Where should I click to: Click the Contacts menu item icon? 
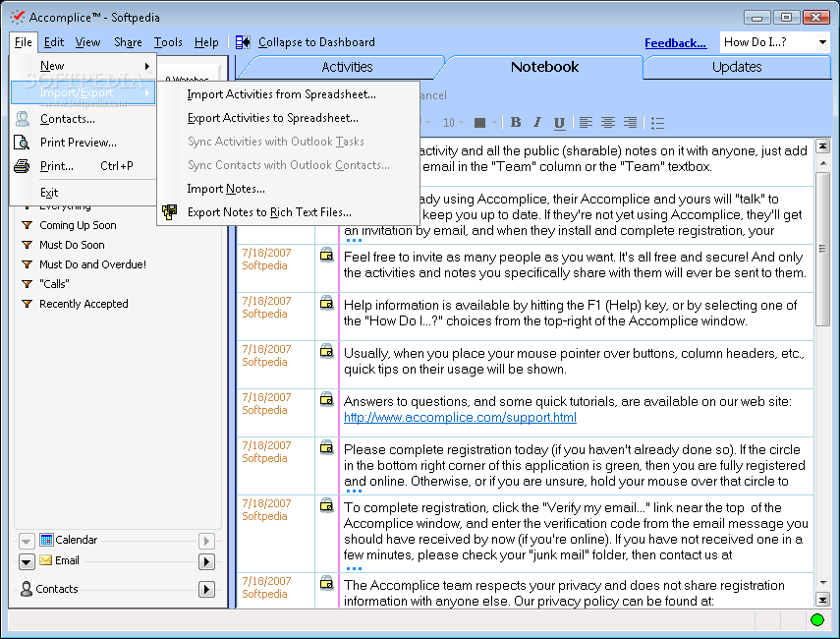pyautogui.click(x=22, y=119)
